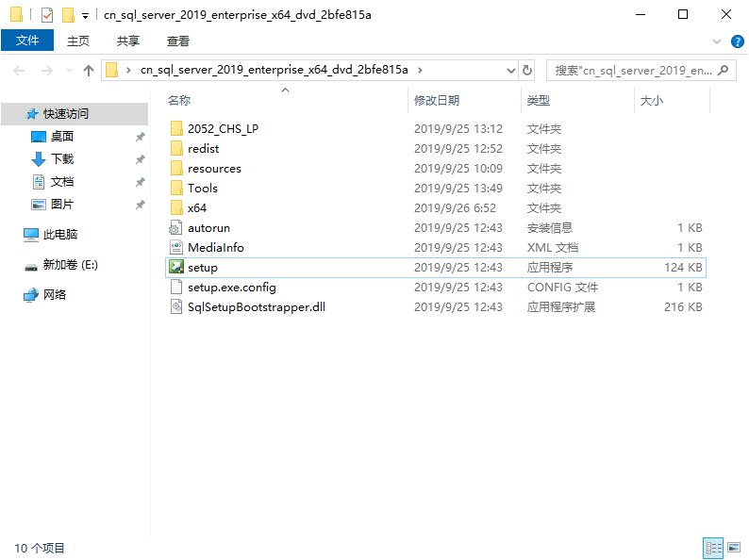
Task: Select the Tools folder icon
Action: 176,189
